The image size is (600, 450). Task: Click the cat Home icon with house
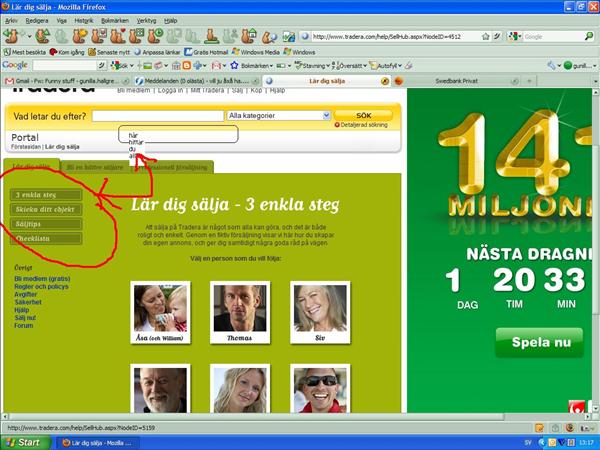pyautogui.click(x=249, y=36)
